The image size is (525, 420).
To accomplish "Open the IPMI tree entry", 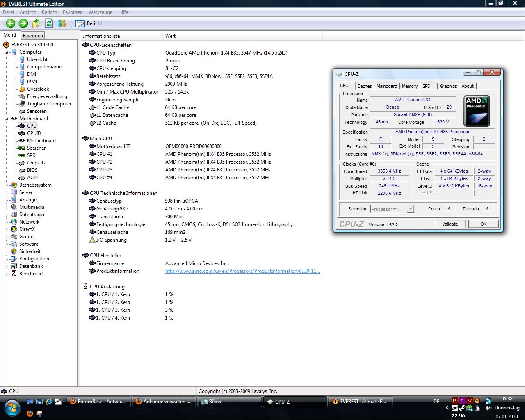I will pyautogui.click(x=32, y=82).
